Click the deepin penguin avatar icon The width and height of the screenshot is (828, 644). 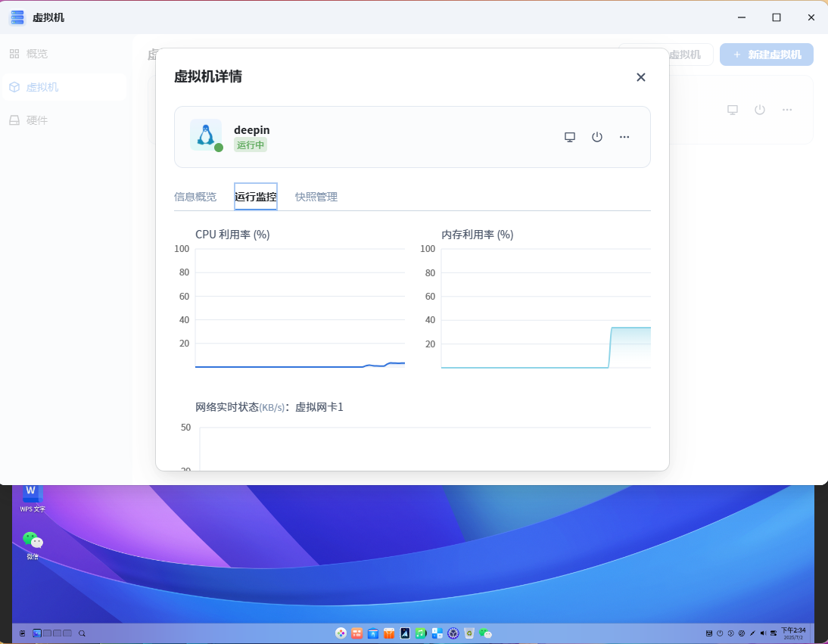pyautogui.click(x=205, y=135)
